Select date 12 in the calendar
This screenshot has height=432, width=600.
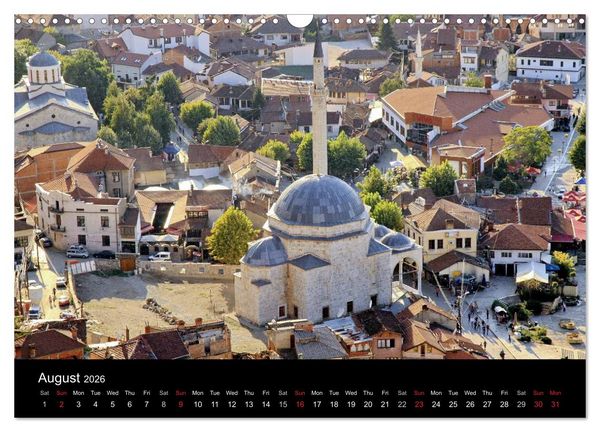[x=232, y=404]
